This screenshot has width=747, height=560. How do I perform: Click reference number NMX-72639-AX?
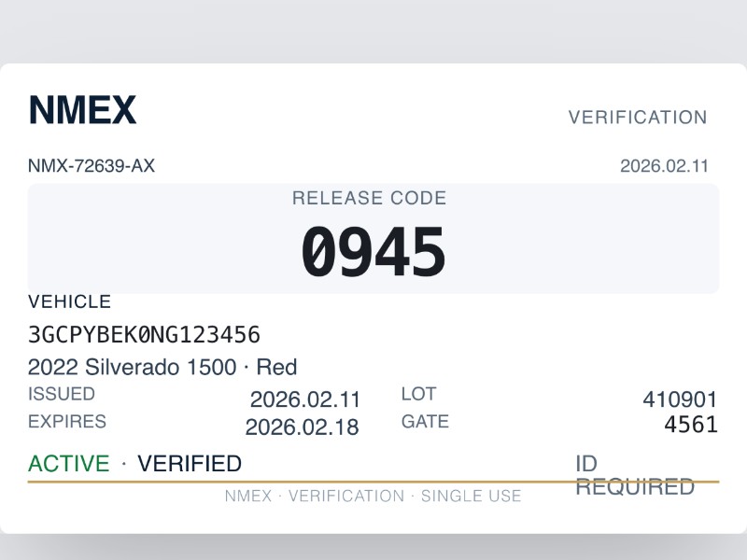coord(92,166)
